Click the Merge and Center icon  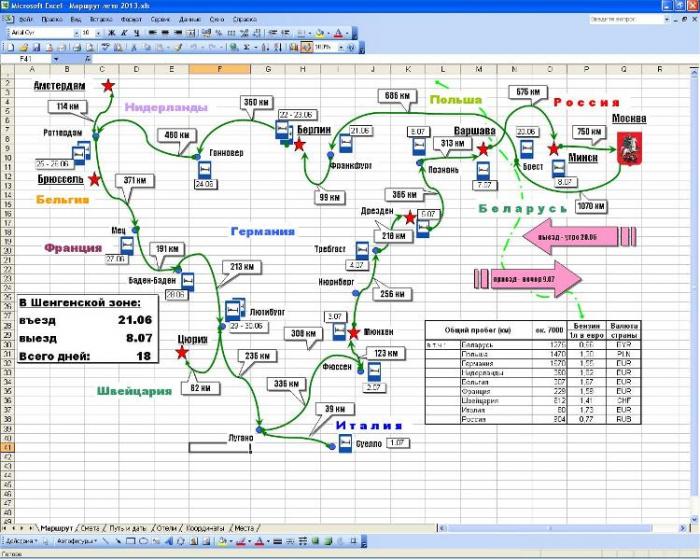pyautogui.click(x=188, y=32)
